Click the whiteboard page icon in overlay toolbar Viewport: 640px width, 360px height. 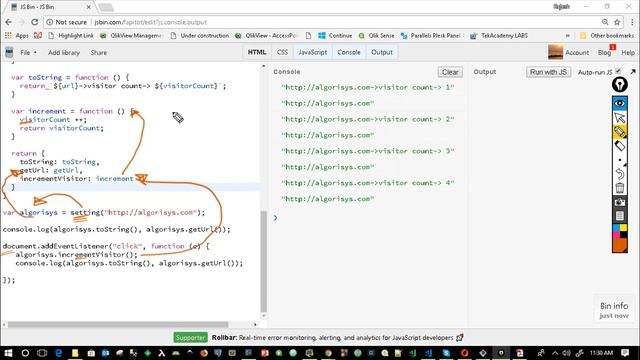tap(620, 216)
